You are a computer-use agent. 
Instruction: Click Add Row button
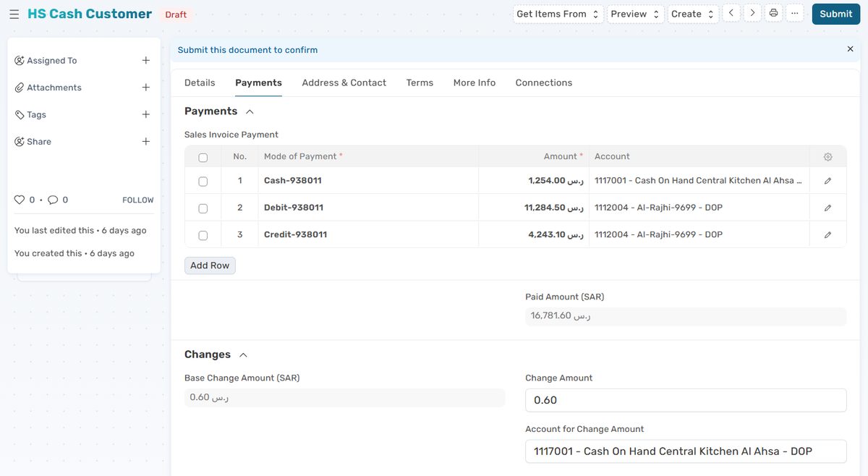[x=210, y=265]
